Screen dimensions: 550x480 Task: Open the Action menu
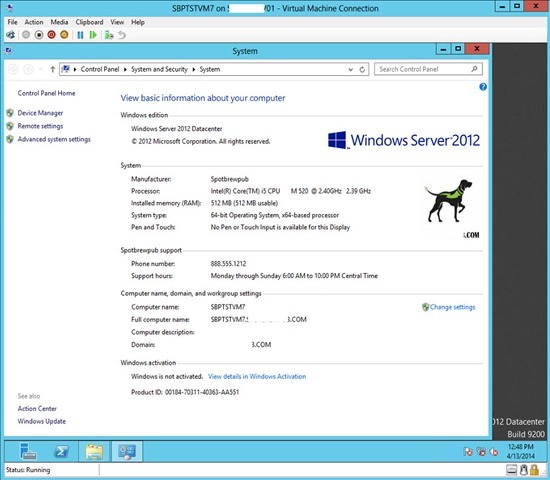tap(34, 22)
